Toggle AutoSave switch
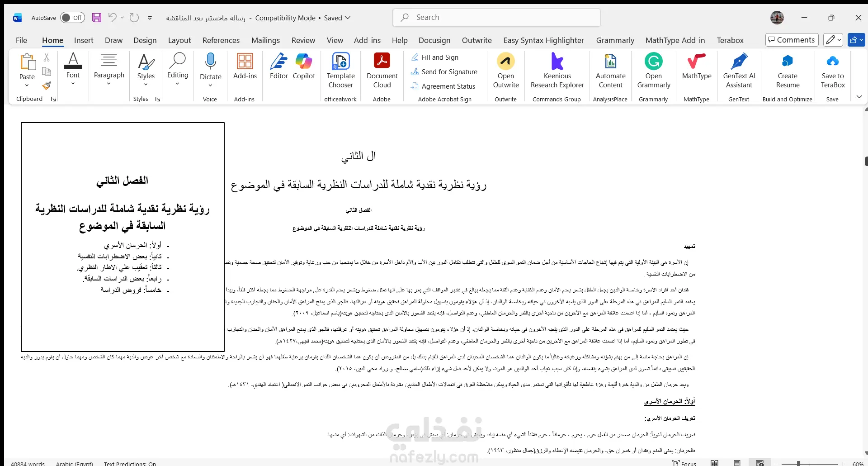This screenshot has height=466, width=868. pos(72,18)
